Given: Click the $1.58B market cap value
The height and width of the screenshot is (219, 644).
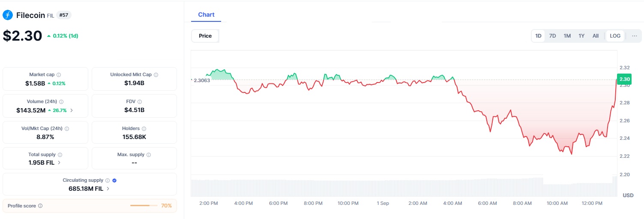Looking at the screenshot, I should (x=35, y=83).
